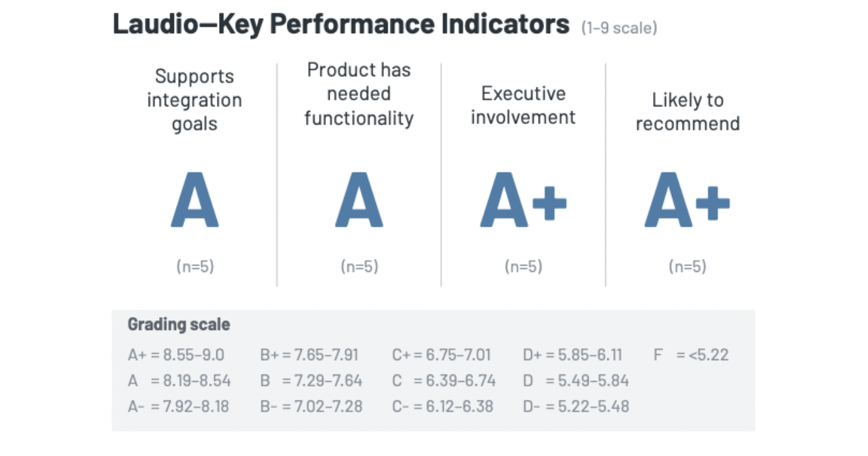Click the C = 6.39–6.74 scale entry
This screenshot has width=868, height=456.
444,380
